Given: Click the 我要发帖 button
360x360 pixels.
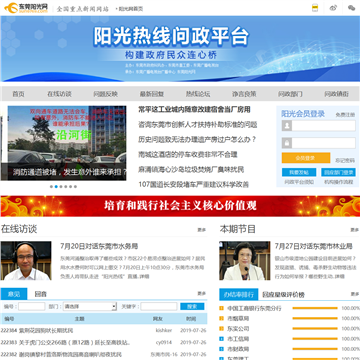Looking at the screenshot, I should point(299,172).
